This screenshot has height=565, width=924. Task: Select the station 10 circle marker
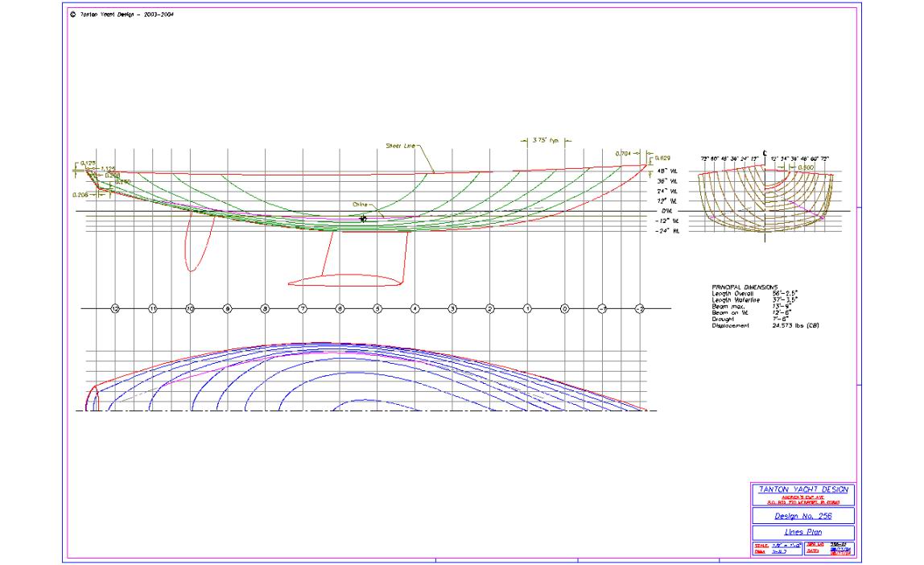click(190, 308)
